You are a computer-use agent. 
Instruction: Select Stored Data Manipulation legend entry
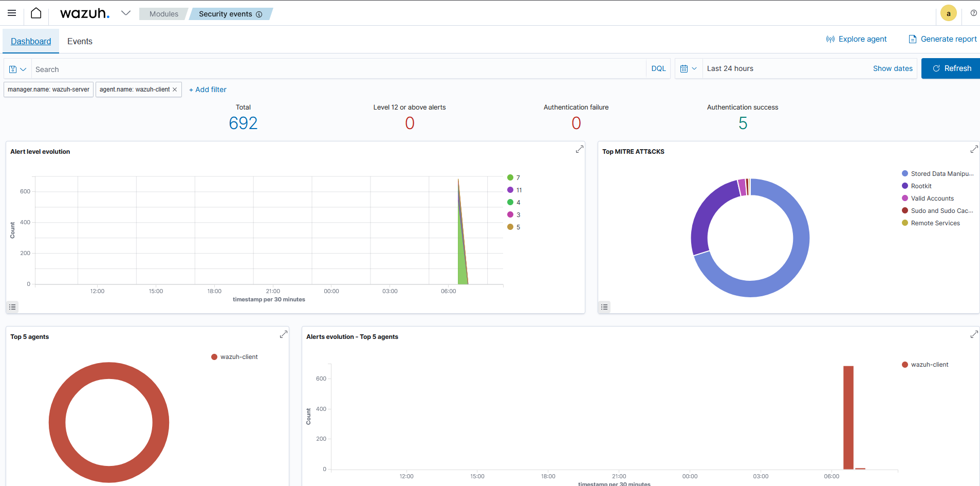(x=938, y=174)
